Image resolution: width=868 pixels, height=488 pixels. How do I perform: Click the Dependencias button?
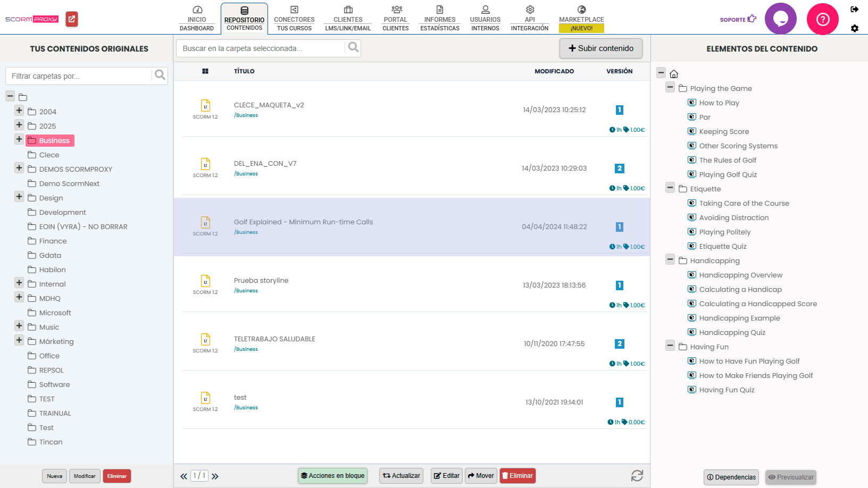(731, 477)
